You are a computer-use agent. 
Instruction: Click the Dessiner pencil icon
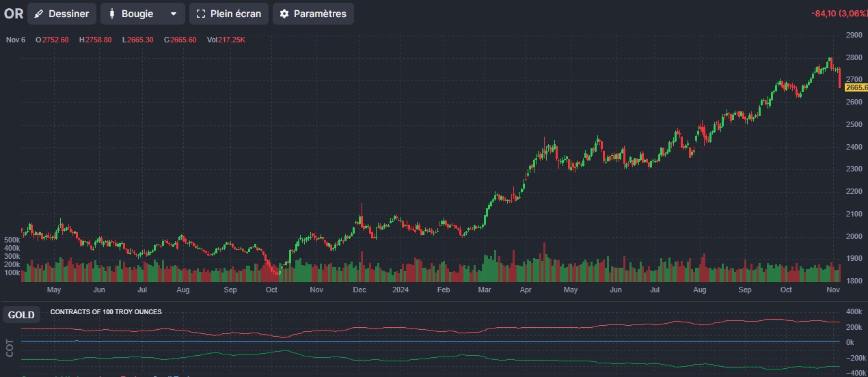[x=40, y=14]
